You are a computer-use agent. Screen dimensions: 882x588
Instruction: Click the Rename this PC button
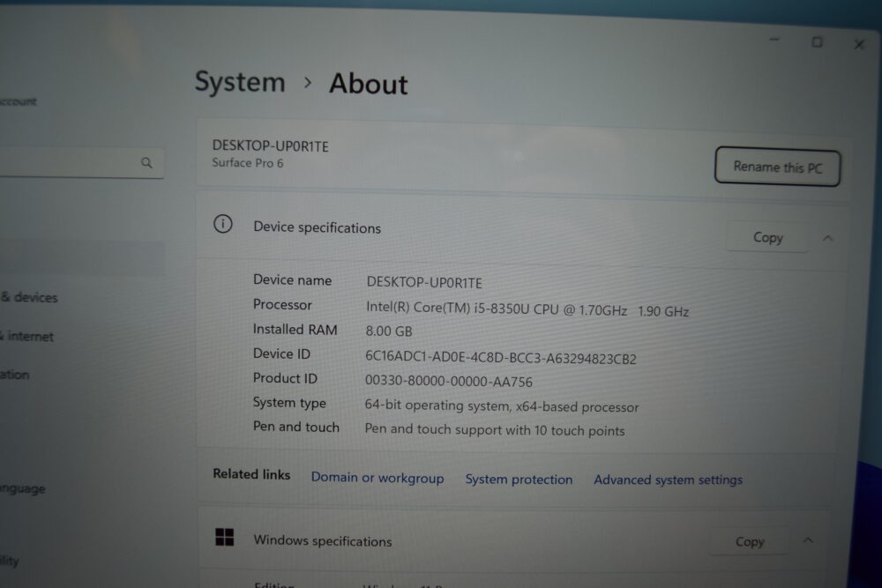click(x=777, y=167)
